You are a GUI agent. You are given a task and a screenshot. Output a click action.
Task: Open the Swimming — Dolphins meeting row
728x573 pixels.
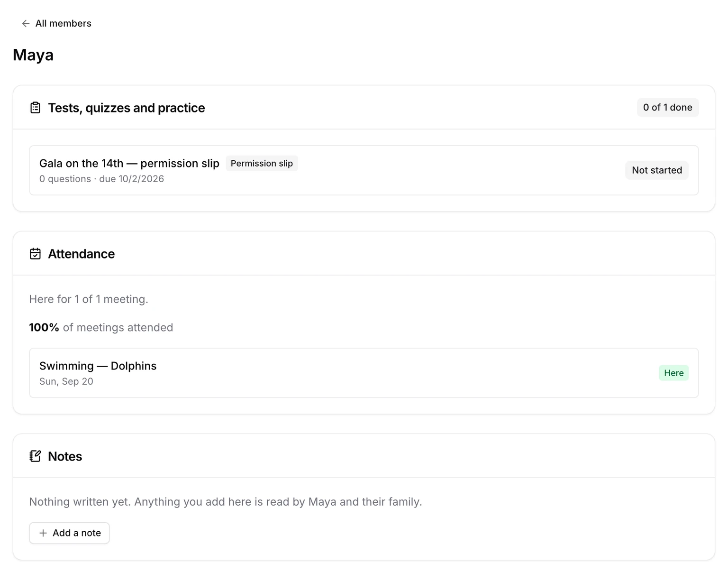pos(364,373)
